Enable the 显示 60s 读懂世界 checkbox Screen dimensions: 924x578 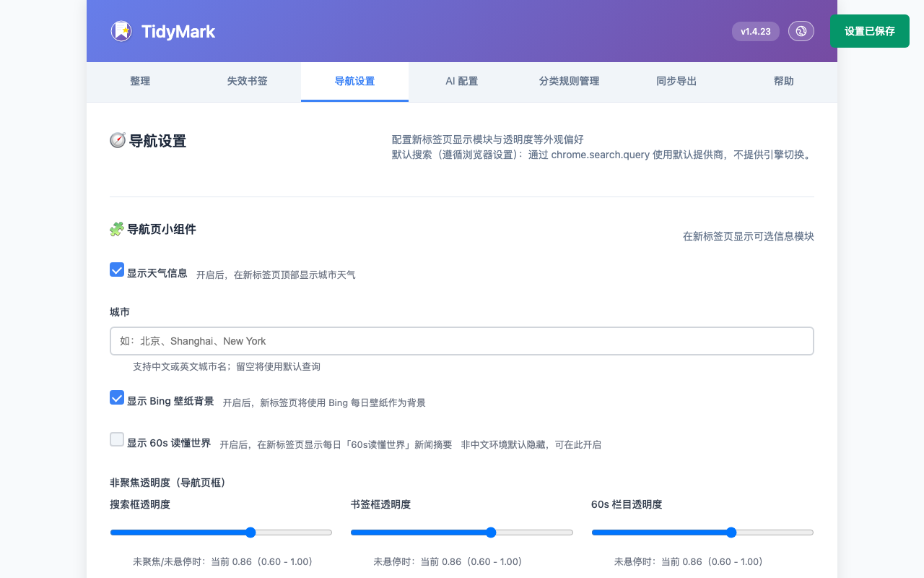coord(117,439)
